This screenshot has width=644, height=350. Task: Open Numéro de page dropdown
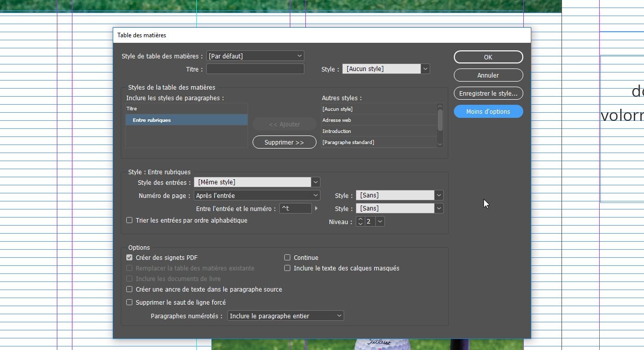(257, 195)
